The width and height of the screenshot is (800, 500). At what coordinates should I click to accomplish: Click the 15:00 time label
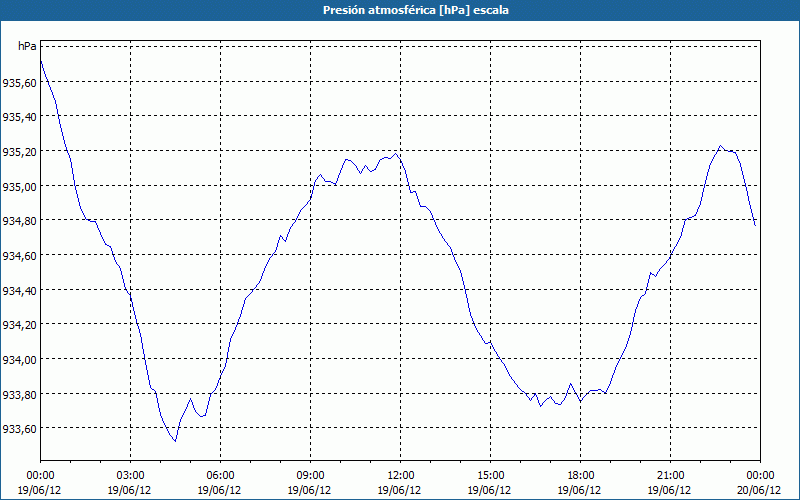[x=490, y=476]
